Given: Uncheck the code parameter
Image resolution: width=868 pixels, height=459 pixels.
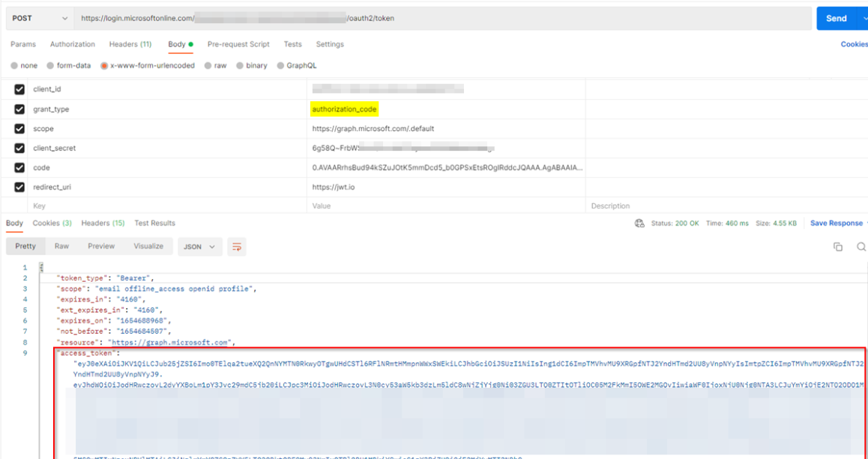Looking at the screenshot, I should point(19,167).
